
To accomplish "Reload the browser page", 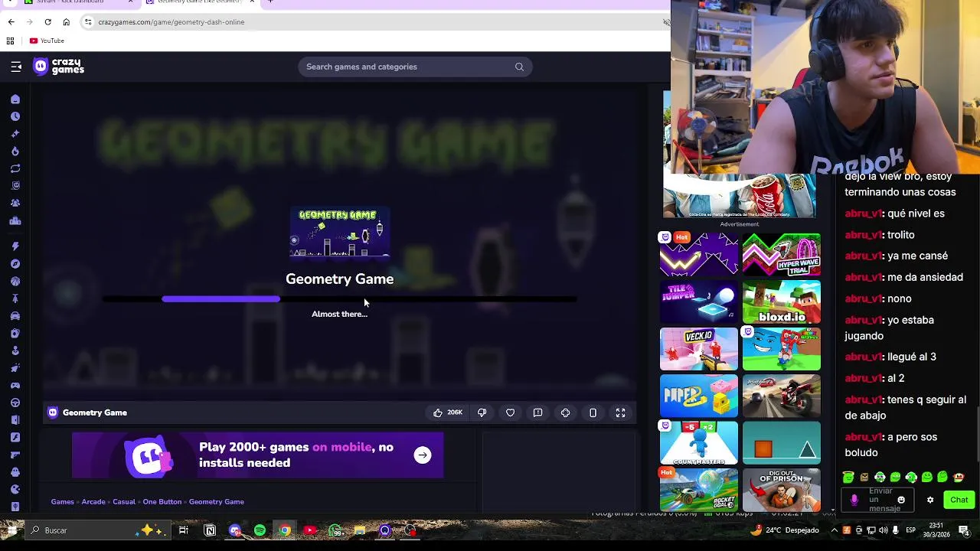I will pos(47,22).
